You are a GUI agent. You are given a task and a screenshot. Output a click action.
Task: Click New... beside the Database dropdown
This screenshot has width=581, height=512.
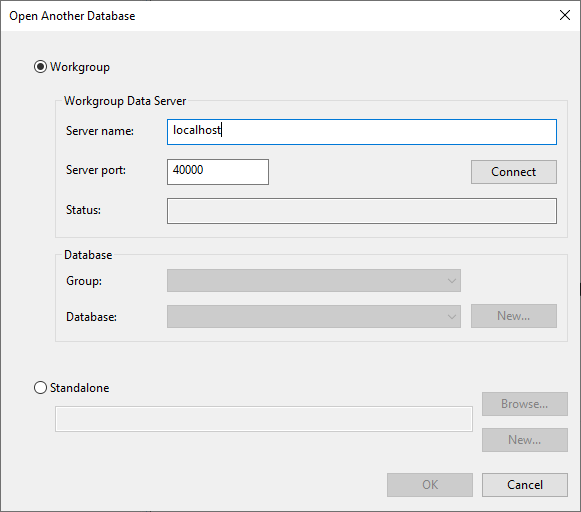[x=514, y=316]
